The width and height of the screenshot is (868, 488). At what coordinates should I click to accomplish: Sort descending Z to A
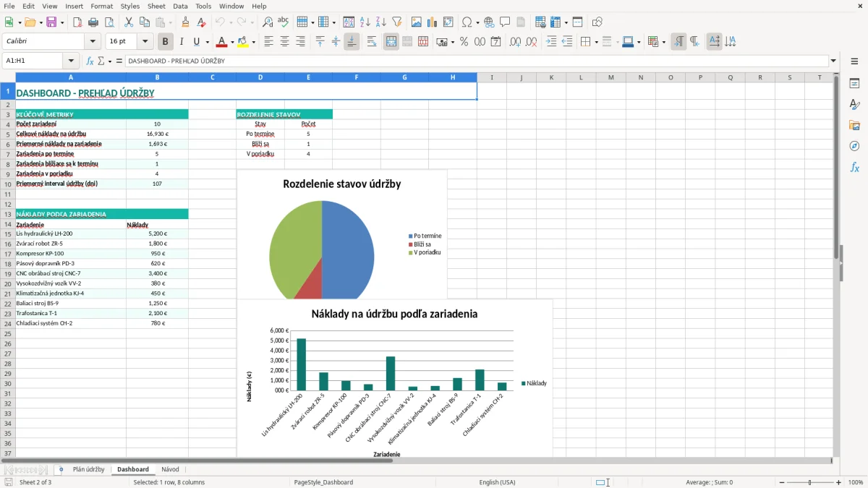(381, 22)
